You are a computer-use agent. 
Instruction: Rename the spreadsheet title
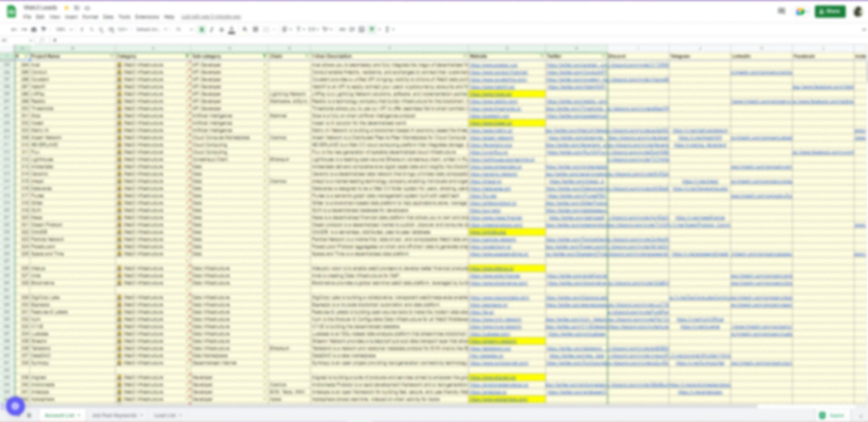(x=40, y=8)
